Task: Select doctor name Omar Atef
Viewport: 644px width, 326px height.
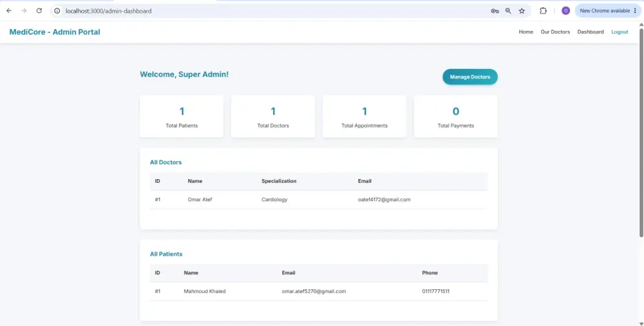Action: coord(200,200)
